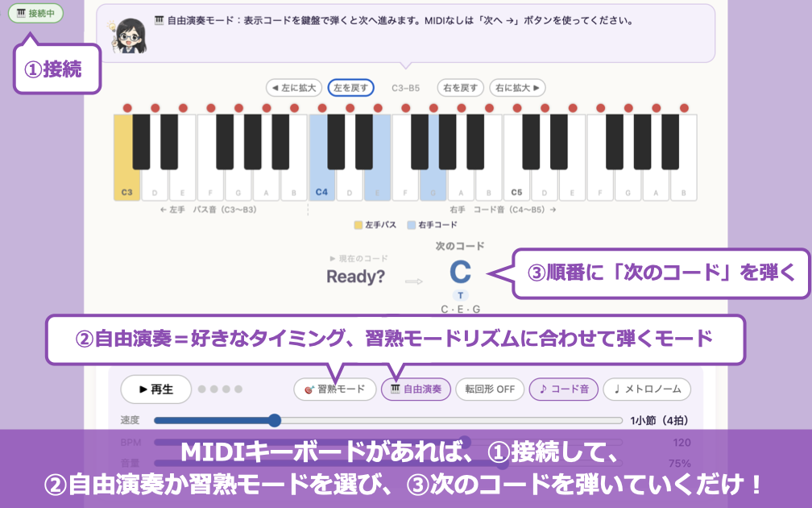The height and width of the screenshot is (508, 812).
Task: Click the yellow 左手バス legend swatch
Action: pyautogui.click(x=358, y=225)
